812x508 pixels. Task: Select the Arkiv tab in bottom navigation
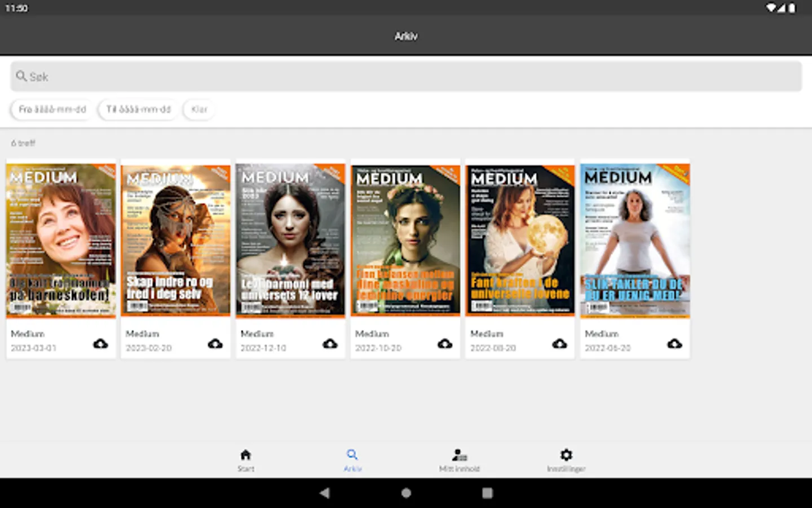click(x=352, y=461)
